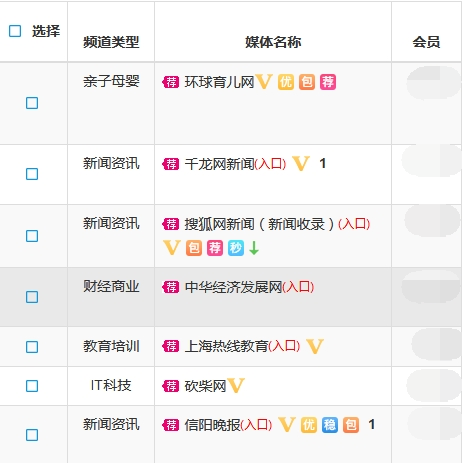The image size is (462, 463).
Task: Click the 频道类型 column header
Action: (111, 42)
